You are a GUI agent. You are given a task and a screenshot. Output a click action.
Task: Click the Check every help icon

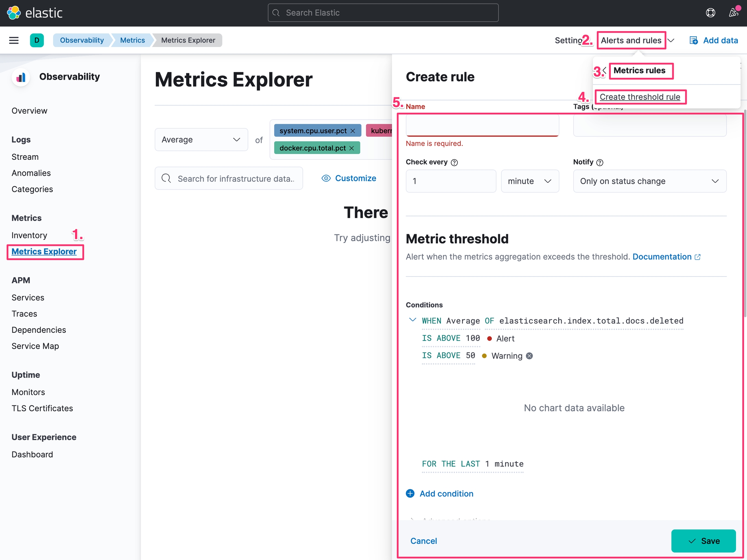click(455, 163)
